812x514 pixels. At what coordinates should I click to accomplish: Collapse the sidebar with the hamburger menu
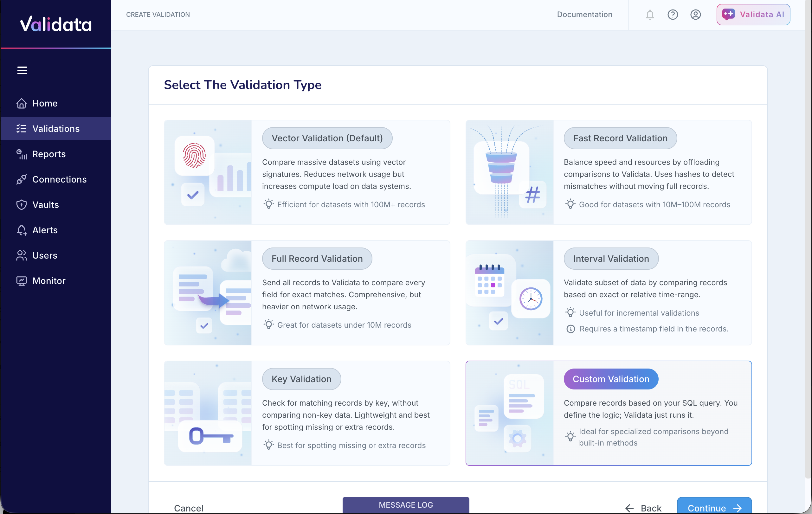tap(22, 70)
